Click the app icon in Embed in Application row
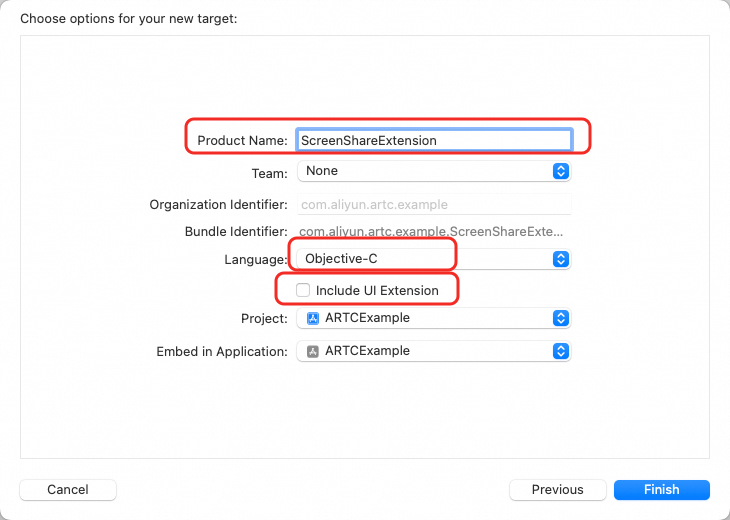Screen dimensions: 730x520 pyautogui.click(x=313, y=351)
